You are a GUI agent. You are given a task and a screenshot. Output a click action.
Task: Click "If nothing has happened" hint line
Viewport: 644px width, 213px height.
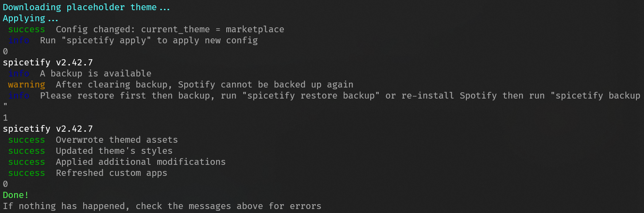click(162, 206)
